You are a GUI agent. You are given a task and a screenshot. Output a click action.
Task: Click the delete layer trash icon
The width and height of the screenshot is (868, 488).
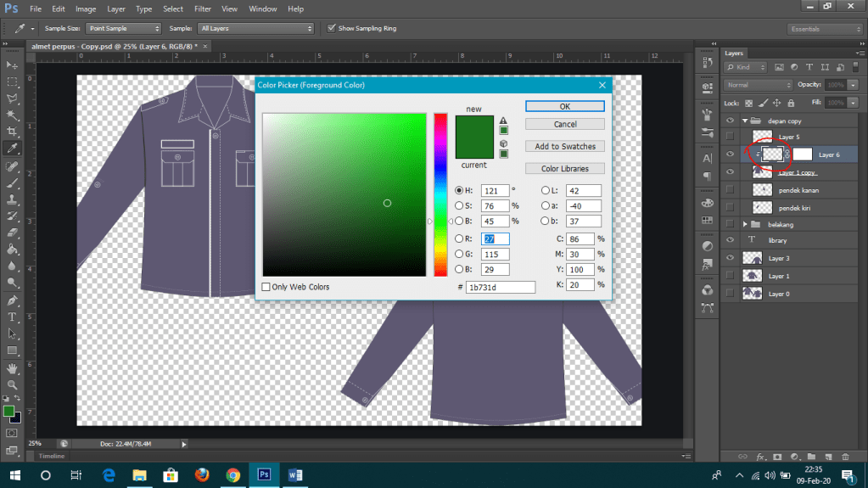coord(843,457)
